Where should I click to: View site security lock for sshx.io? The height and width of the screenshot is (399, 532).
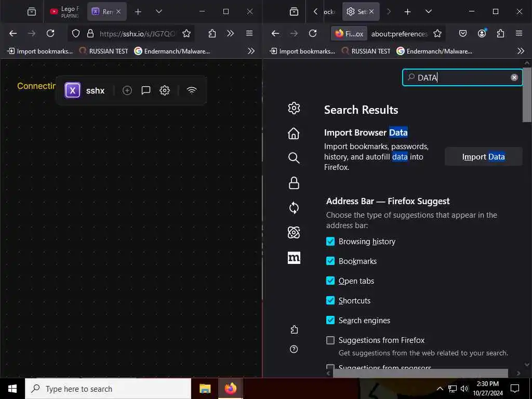90,33
